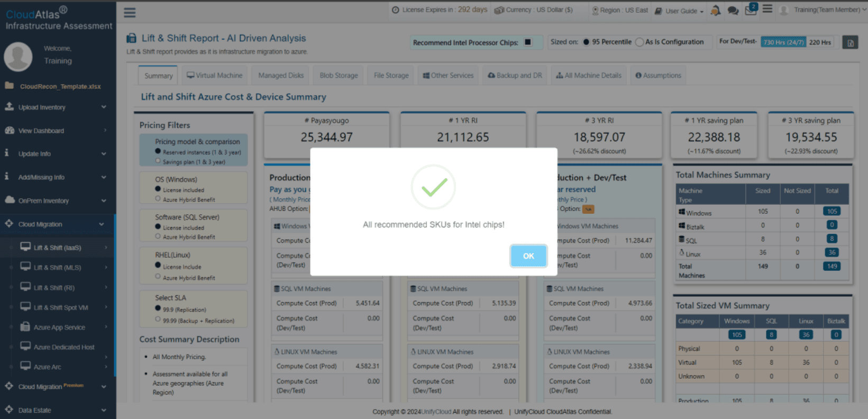The height and width of the screenshot is (419, 868).
Task: Select the 220 Hrs Dev/Test option
Action: tap(820, 42)
